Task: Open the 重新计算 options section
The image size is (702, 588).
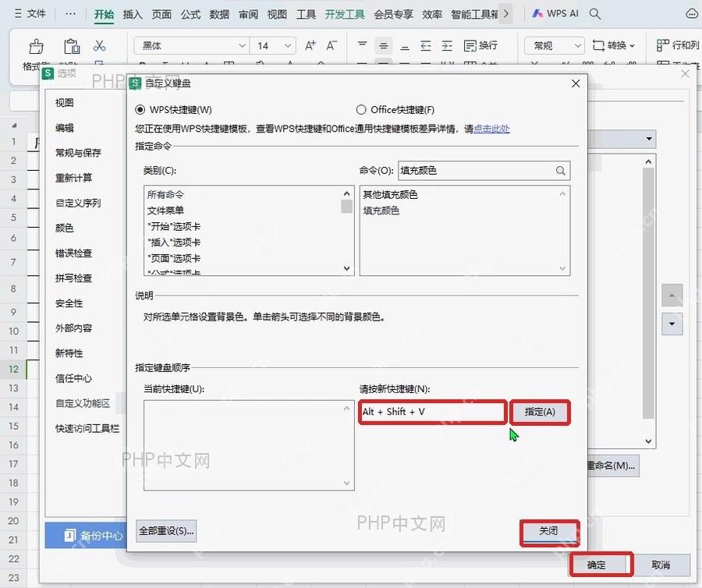Action: [74, 178]
